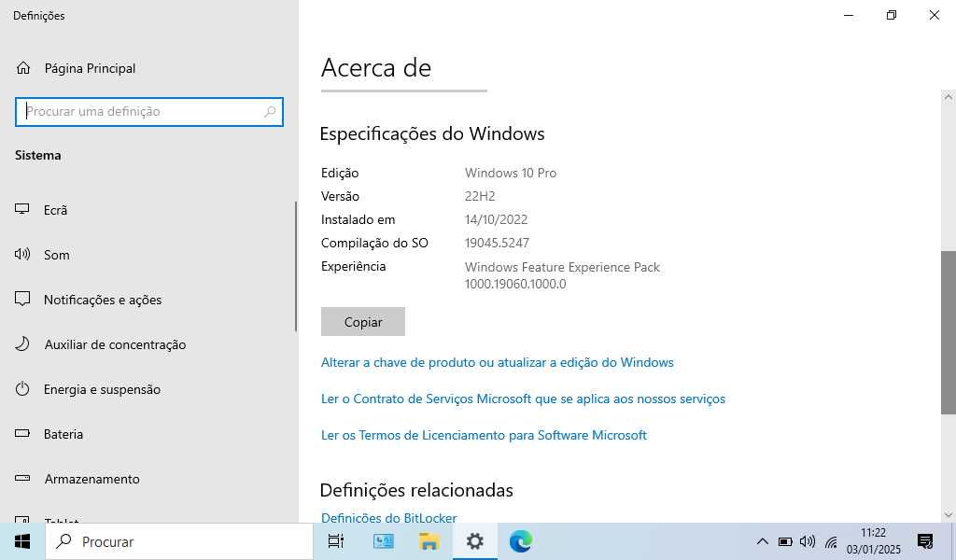Viewport: 956px width, 560px height.
Task: Click the text 1000.19060.1000.0
Action: point(515,284)
